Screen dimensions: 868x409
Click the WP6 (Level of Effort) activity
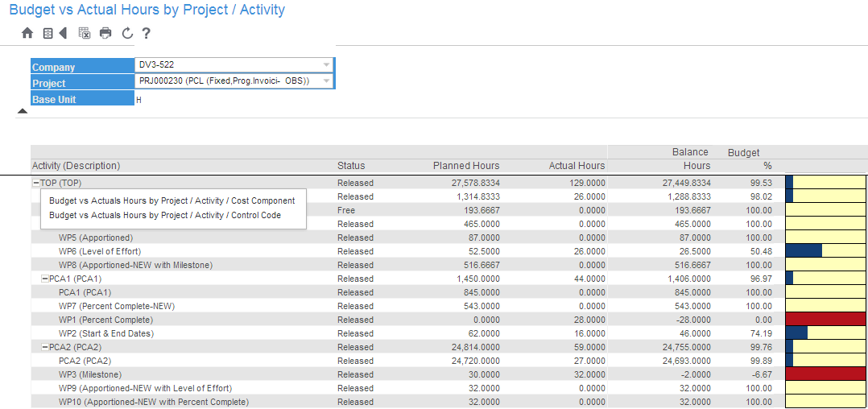(101, 251)
